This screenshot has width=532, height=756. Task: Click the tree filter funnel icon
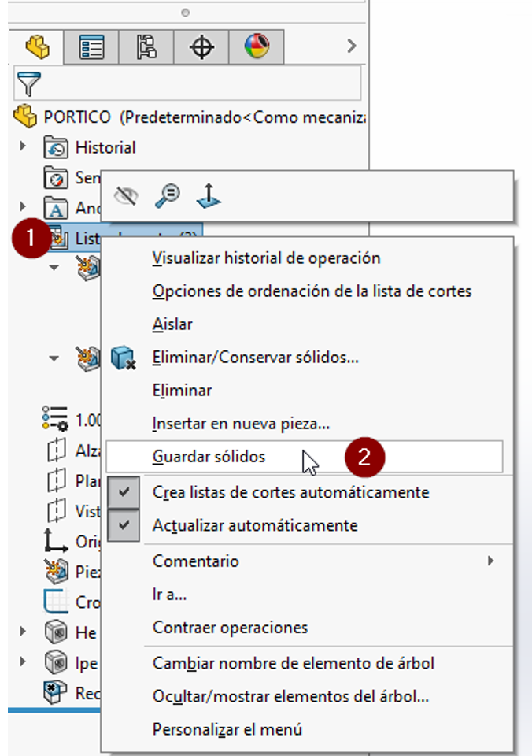tap(28, 83)
